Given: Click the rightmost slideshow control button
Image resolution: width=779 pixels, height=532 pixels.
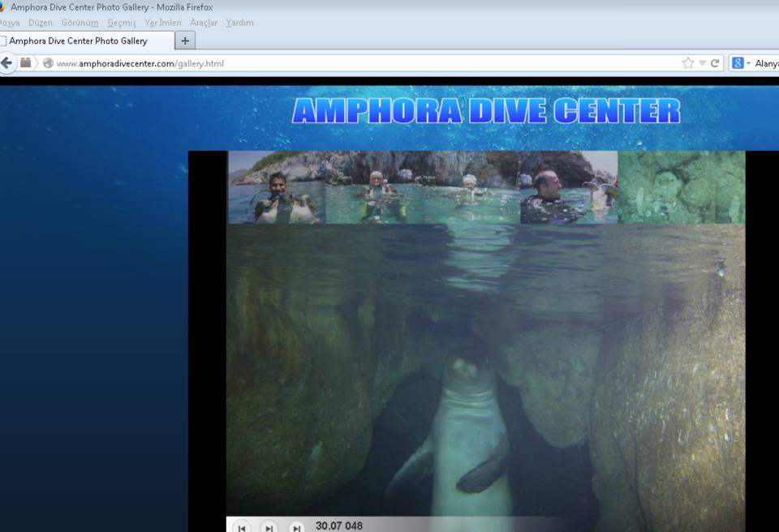Looking at the screenshot, I should pyautogui.click(x=296, y=528).
